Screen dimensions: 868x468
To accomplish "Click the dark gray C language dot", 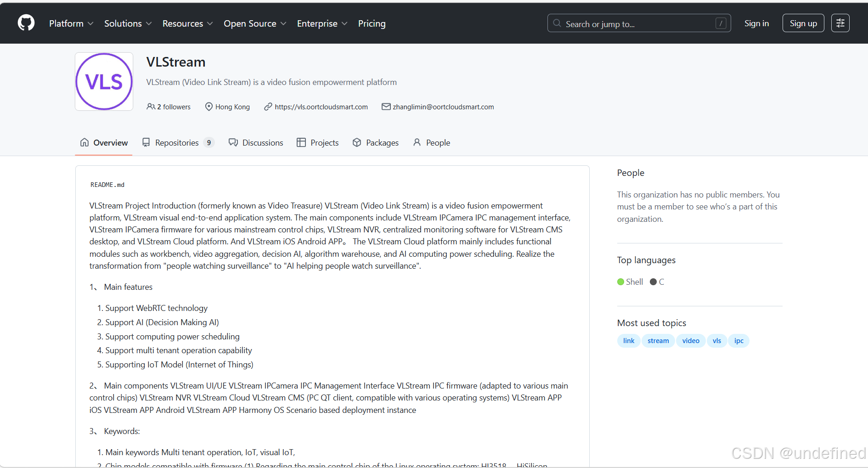I will (654, 282).
